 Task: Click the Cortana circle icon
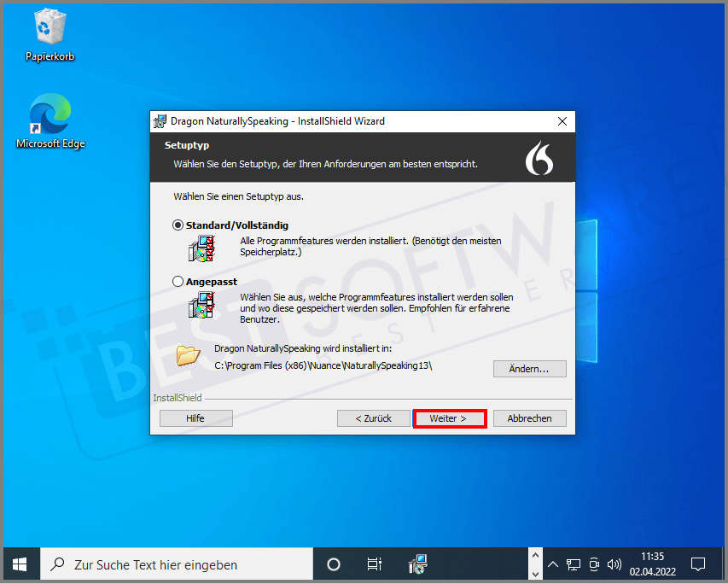coord(334,564)
